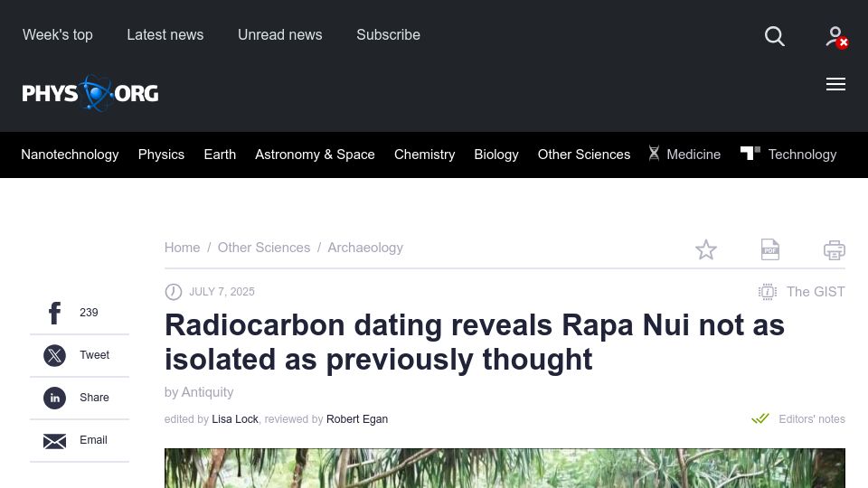
Task: Click Subscribe link
Action: tap(388, 35)
